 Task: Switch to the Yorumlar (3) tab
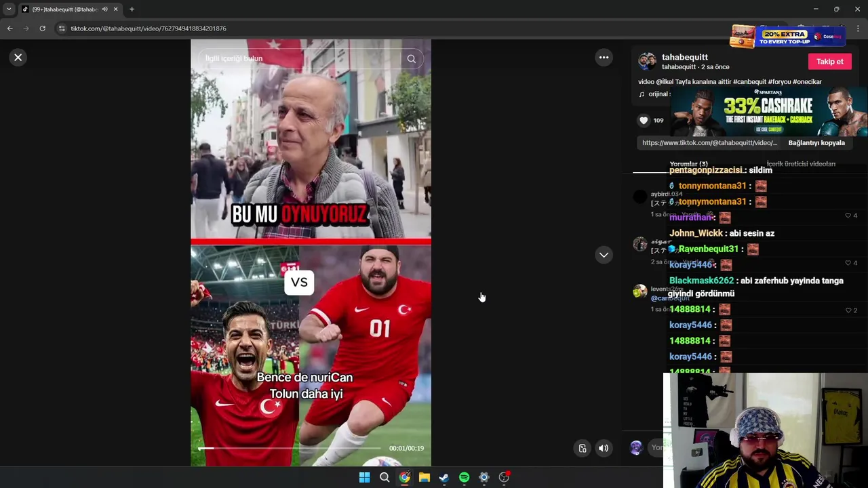[688, 164]
